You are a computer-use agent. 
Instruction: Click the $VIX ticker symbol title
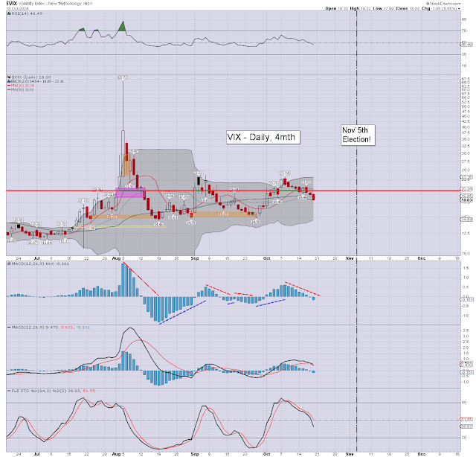[x=12, y=3]
